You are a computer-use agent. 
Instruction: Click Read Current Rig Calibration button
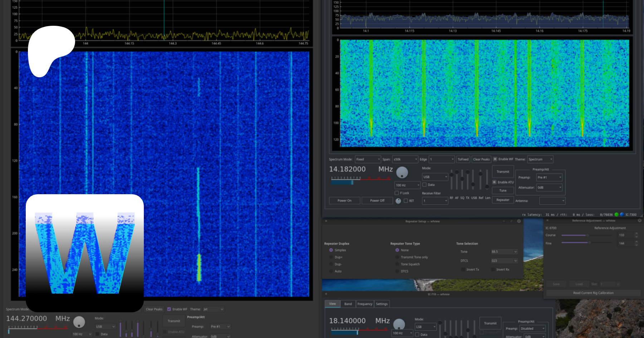pyautogui.click(x=593, y=293)
